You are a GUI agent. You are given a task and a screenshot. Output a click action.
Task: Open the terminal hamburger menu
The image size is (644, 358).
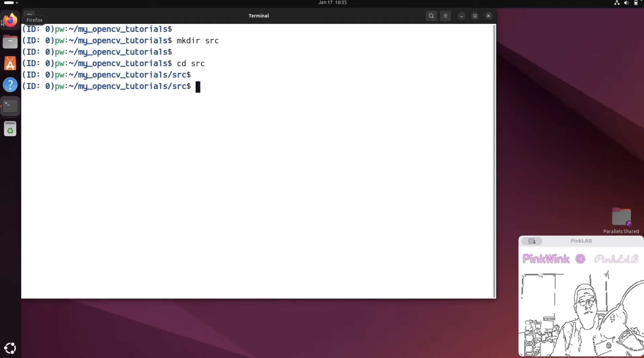click(x=445, y=16)
